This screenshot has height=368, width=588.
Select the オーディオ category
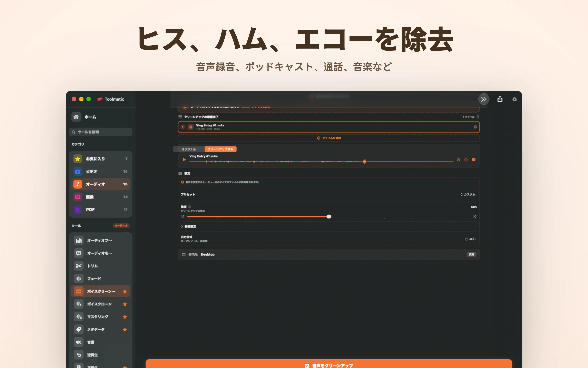tap(101, 184)
